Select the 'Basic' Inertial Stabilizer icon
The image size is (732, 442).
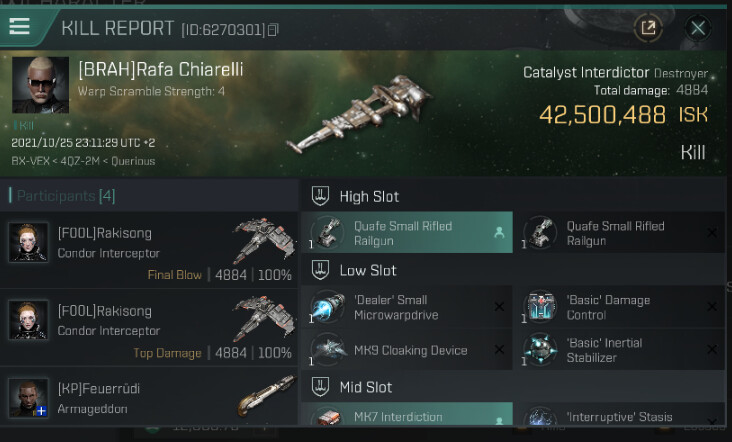541,350
